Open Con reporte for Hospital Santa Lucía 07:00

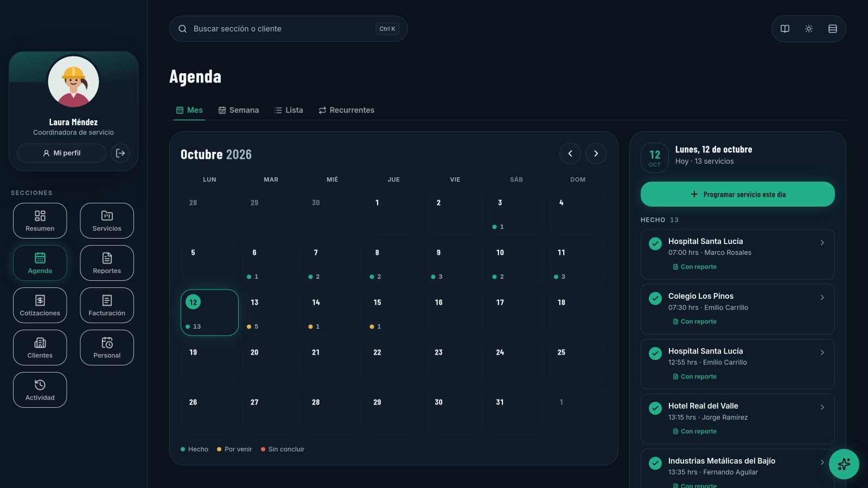point(695,267)
